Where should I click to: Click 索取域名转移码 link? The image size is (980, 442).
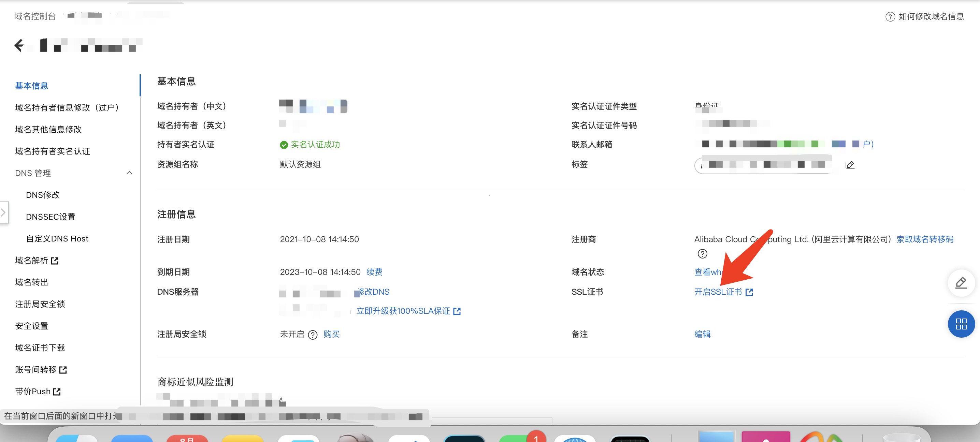925,239
